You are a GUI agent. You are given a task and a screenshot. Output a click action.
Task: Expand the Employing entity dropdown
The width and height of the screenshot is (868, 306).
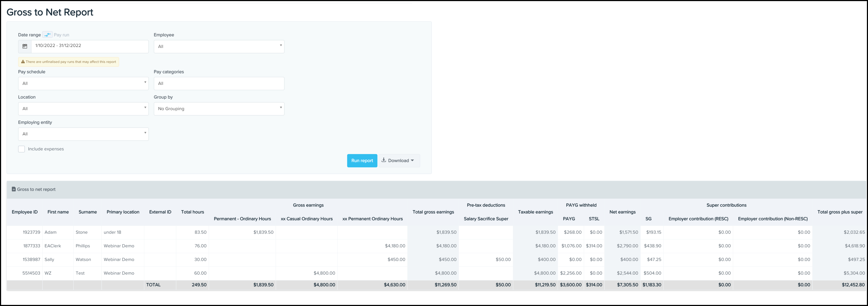[x=83, y=134]
